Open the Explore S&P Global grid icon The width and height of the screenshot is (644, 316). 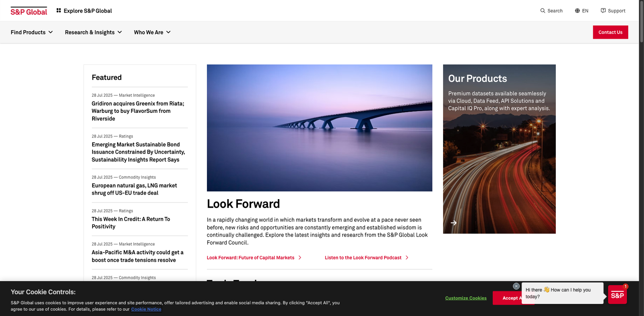click(x=59, y=10)
